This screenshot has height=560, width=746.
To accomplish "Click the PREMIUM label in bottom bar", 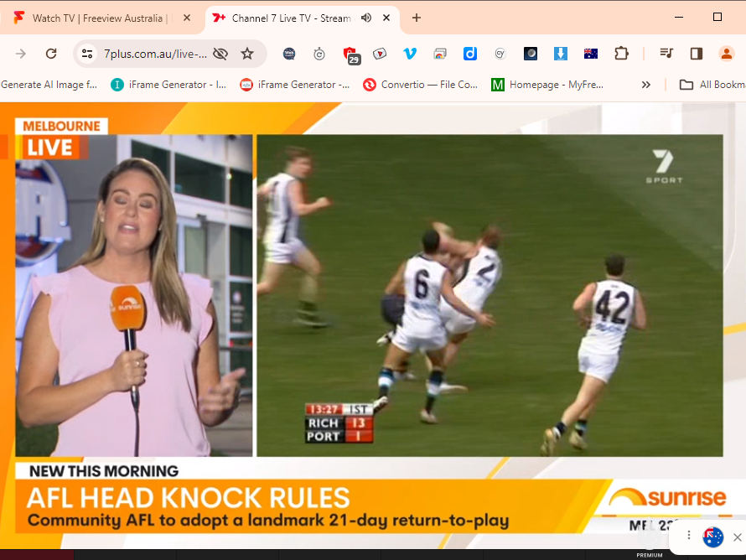I will pyautogui.click(x=650, y=555).
